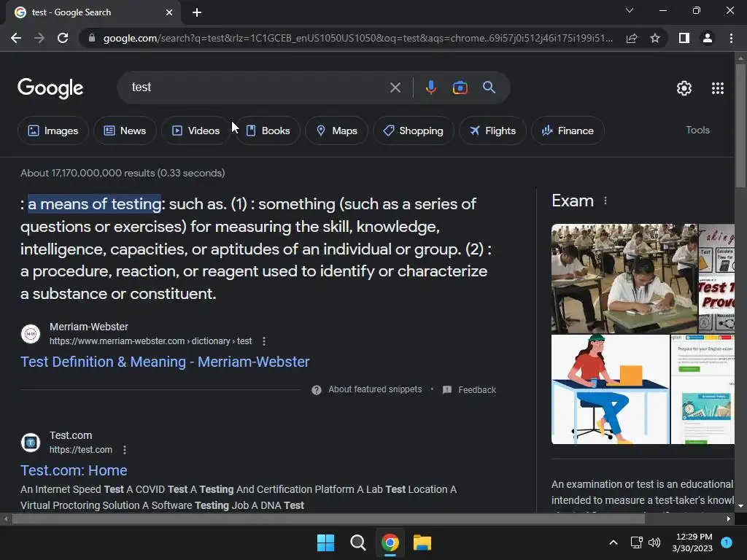Share this page via address bar icon
Screen dimensions: 747x560
click(632, 38)
